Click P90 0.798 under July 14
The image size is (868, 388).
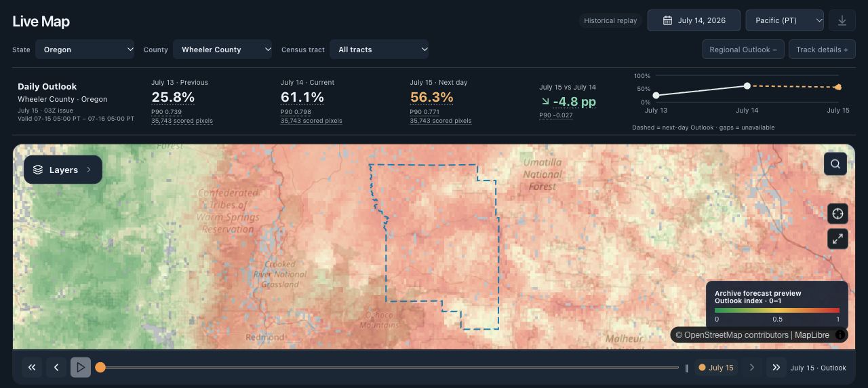296,112
